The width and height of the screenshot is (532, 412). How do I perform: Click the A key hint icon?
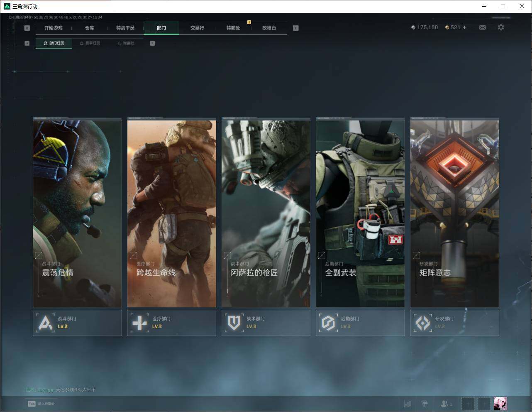pos(27,43)
